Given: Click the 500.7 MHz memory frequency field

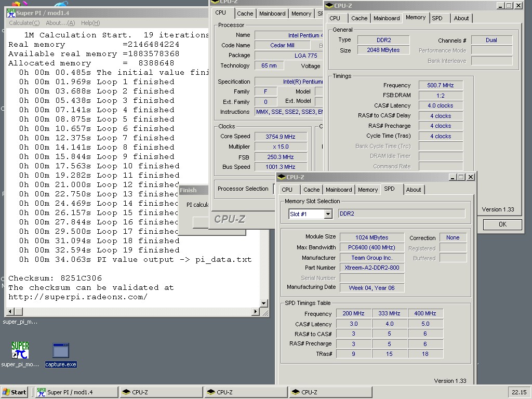Looking at the screenshot, I should [x=441, y=85].
